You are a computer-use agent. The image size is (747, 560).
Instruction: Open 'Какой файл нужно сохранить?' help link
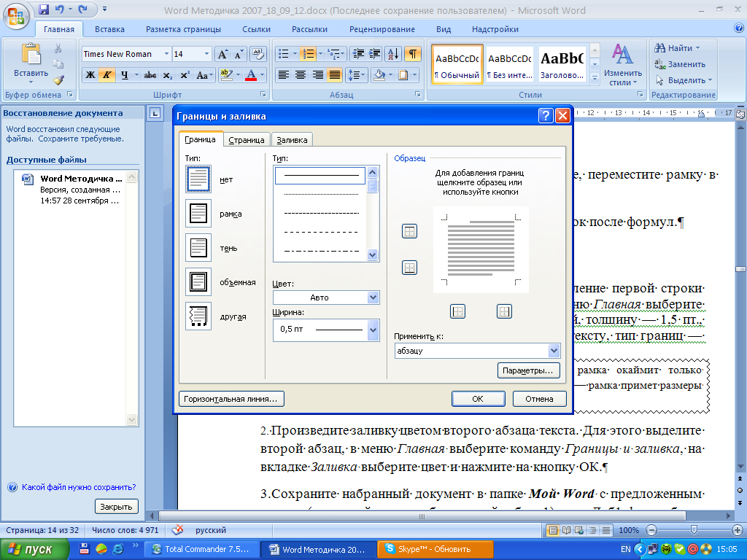79,487
